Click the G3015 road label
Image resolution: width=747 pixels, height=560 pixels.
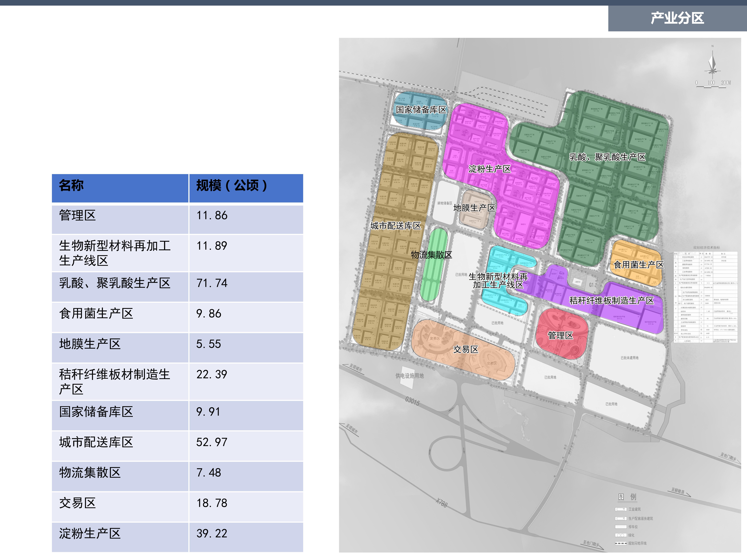(x=412, y=401)
